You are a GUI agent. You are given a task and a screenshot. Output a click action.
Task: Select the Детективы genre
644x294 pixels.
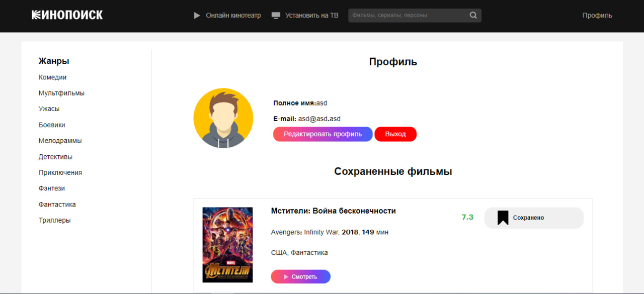click(55, 157)
